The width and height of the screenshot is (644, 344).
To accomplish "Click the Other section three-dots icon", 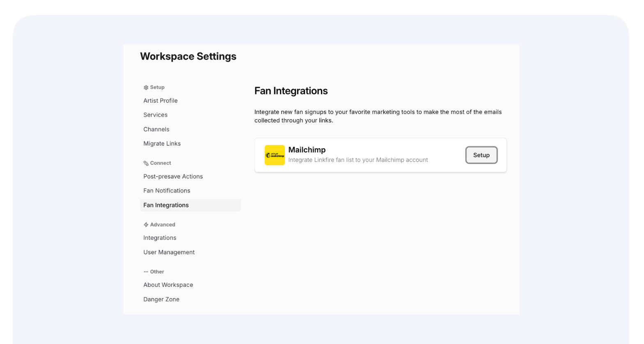I will click(146, 272).
